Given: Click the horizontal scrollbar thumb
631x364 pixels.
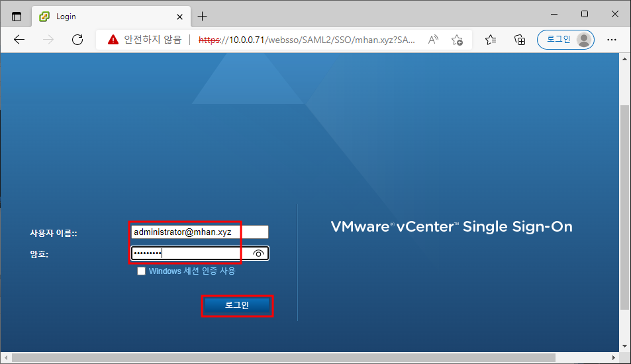Looking at the screenshot, I should pyautogui.click(x=283, y=357).
